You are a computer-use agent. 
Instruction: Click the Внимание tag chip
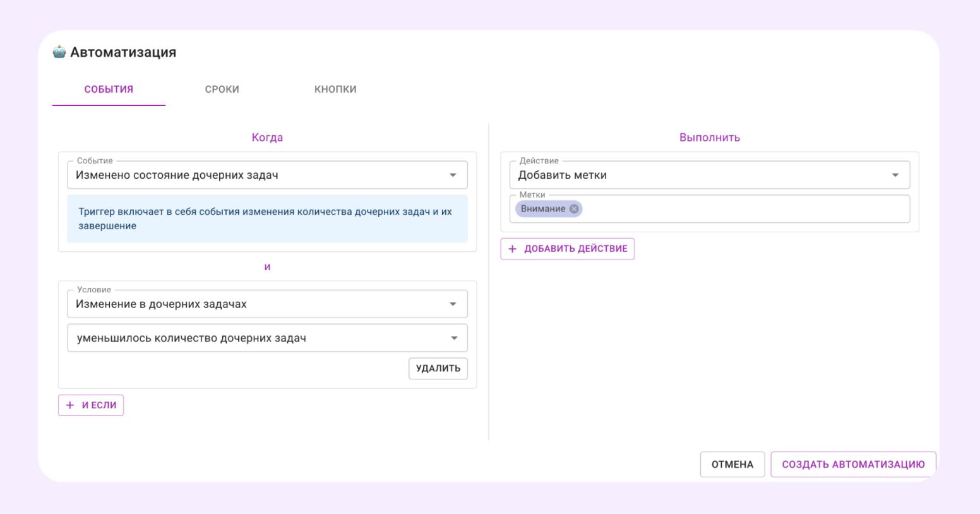(x=549, y=209)
